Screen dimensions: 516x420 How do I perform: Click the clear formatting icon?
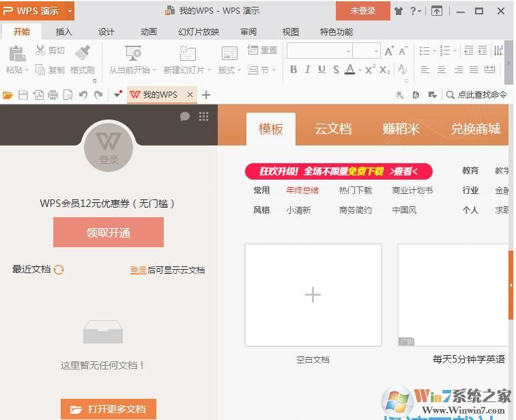point(403,69)
